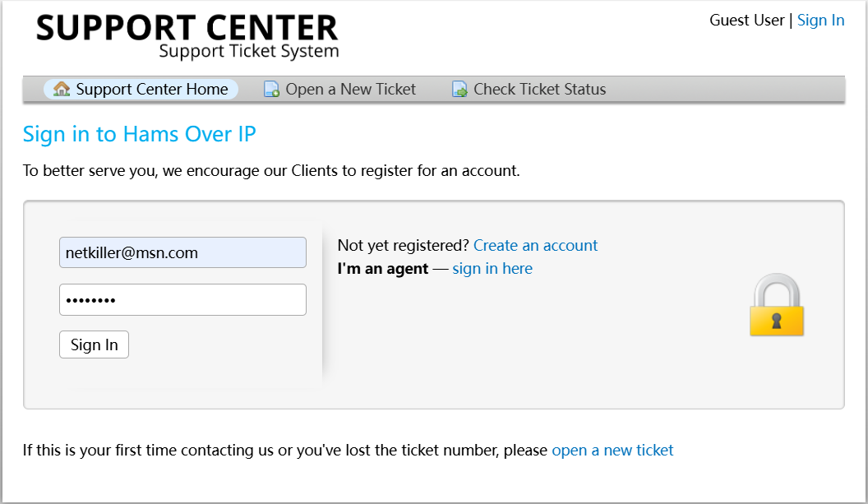Click the new ticket document icon
Viewport: 868px width, 504px height.
point(271,89)
